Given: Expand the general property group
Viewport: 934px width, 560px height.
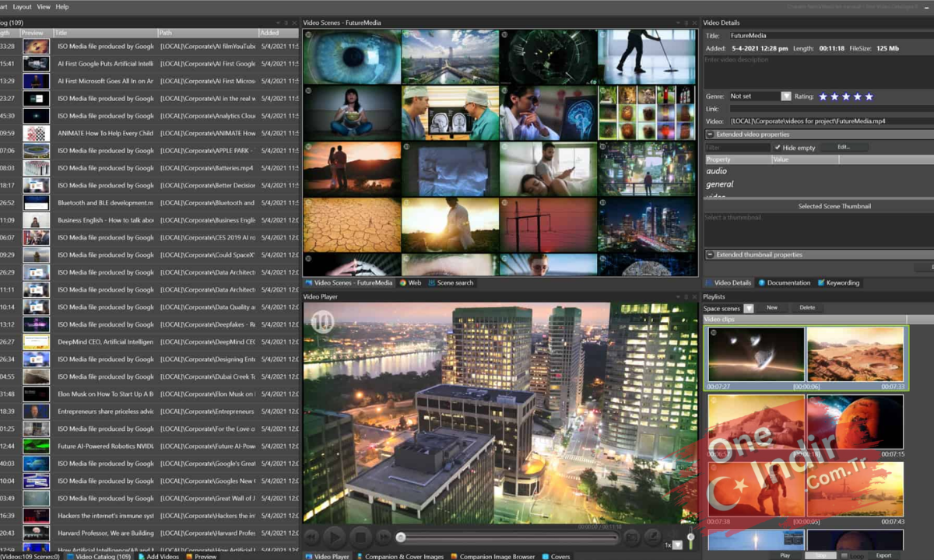Looking at the screenshot, I should [x=719, y=184].
